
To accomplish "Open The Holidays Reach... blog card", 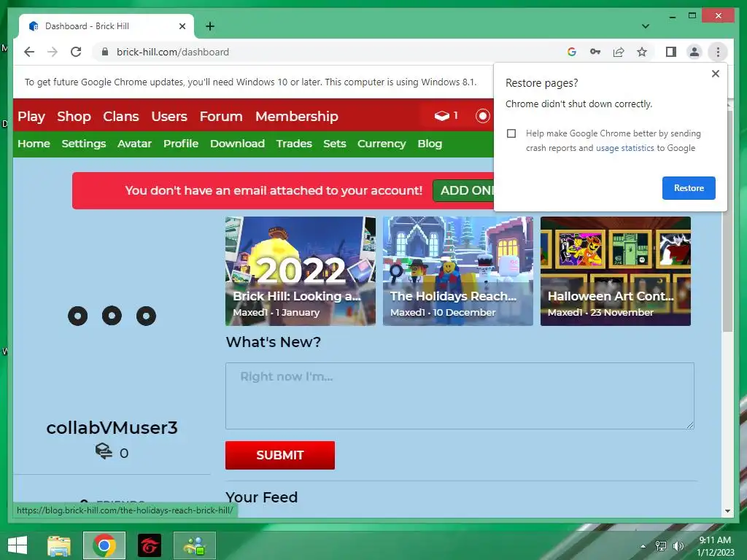I will coord(458,271).
